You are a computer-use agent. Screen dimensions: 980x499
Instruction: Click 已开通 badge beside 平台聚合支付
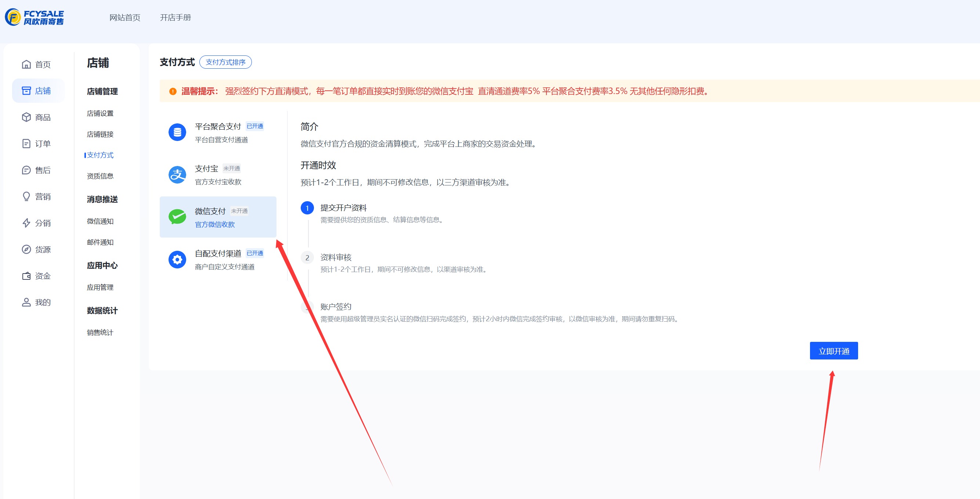(255, 126)
